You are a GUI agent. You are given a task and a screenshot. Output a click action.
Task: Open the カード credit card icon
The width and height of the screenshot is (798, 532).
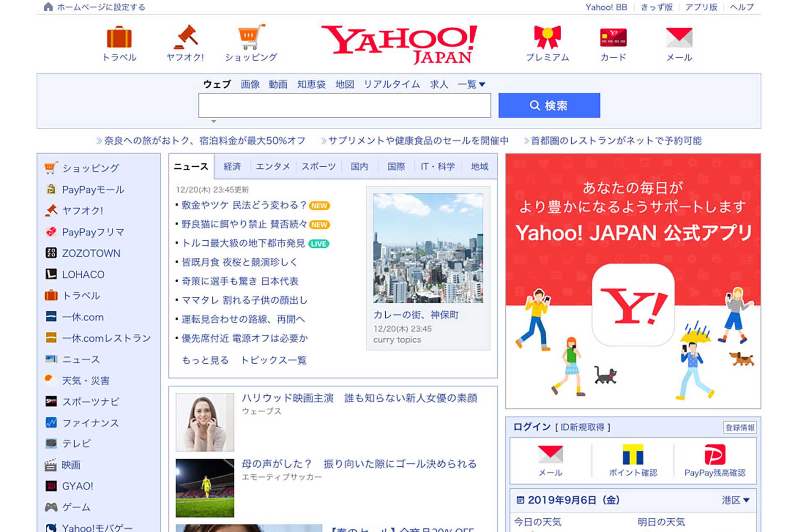tap(613, 37)
